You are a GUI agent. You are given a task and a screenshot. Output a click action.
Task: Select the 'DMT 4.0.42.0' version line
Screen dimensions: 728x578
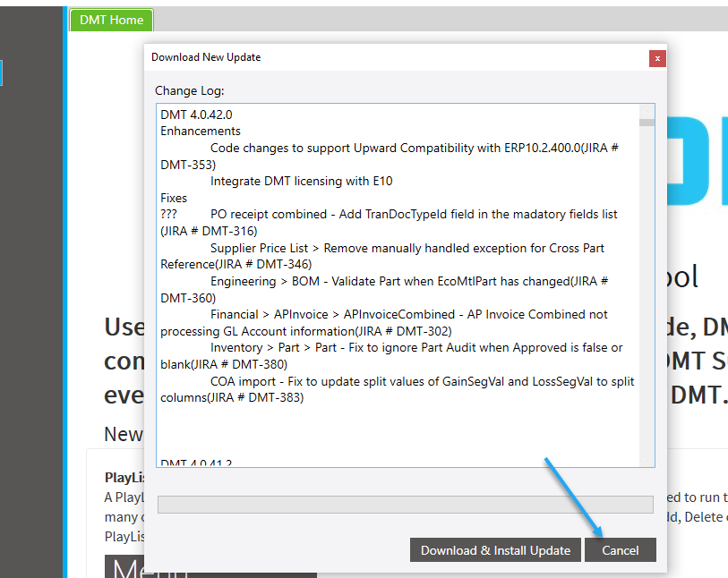click(196, 115)
